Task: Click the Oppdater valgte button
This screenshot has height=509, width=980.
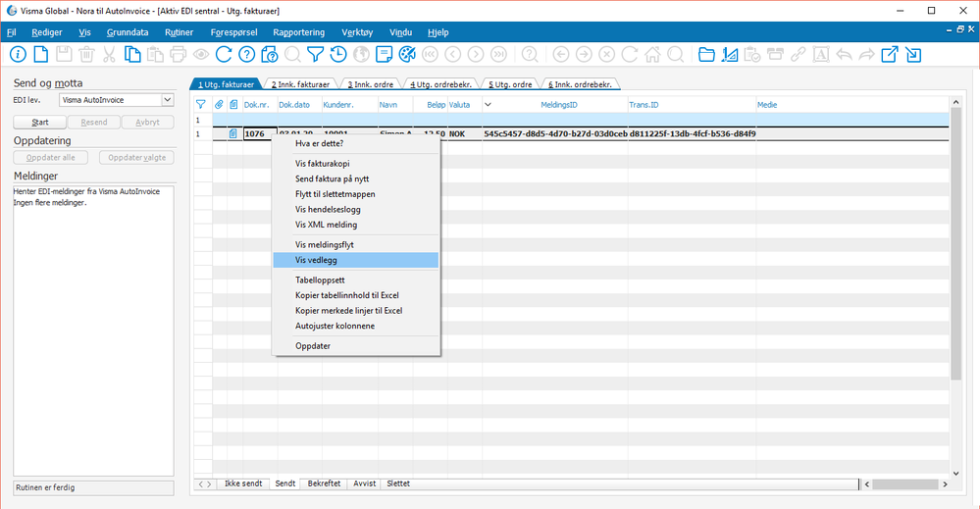Action: tap(137, 157)
